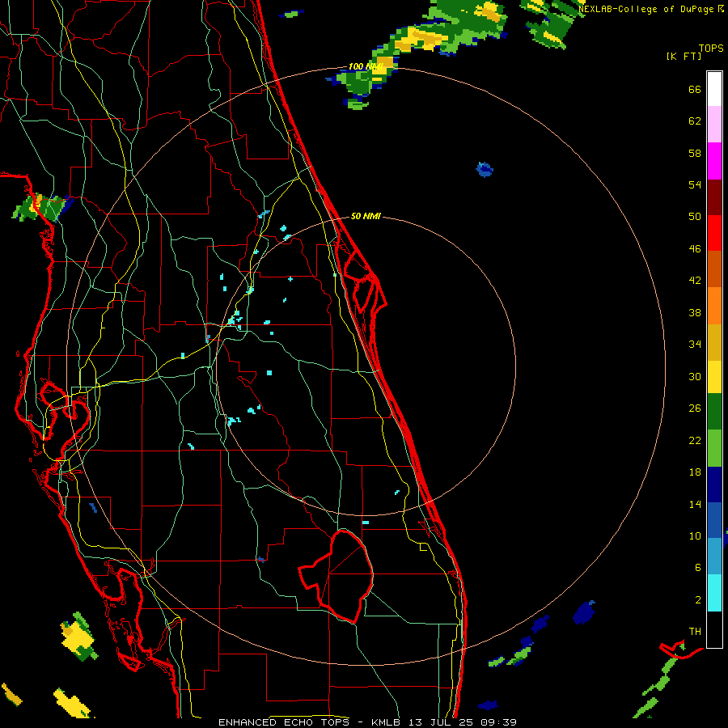Click the green-yellow echo on the northwest Gulf coast

[x=41, y=208]
